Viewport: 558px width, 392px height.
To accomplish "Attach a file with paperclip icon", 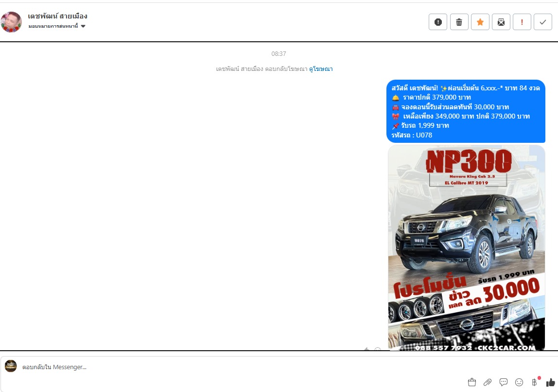I will pyautogui.click(x=488, y=382).
